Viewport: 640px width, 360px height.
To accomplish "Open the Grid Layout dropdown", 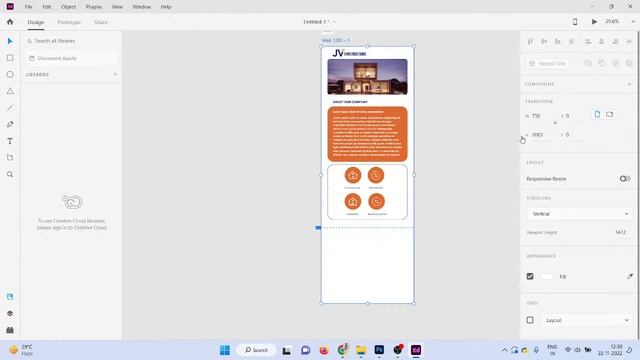I will click(x=587, y=320).
